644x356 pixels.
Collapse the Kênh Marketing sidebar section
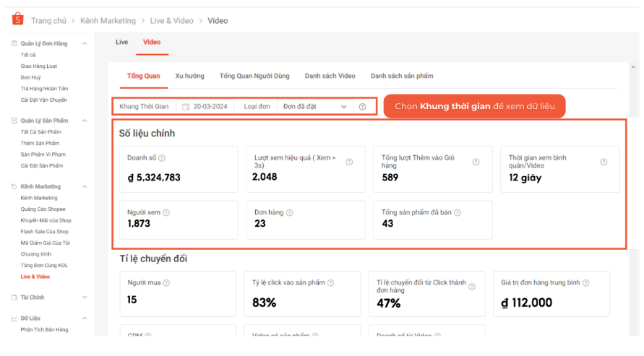tap(85, 186)
